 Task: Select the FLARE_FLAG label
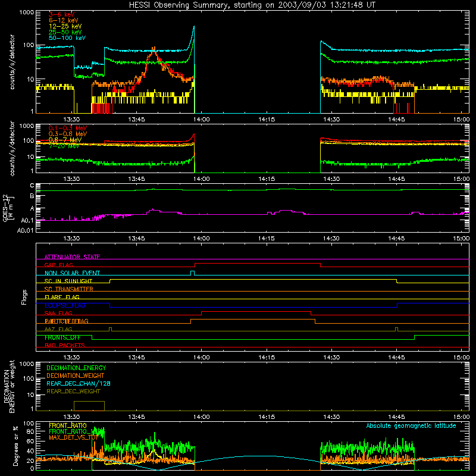click(x=62, y=297)
